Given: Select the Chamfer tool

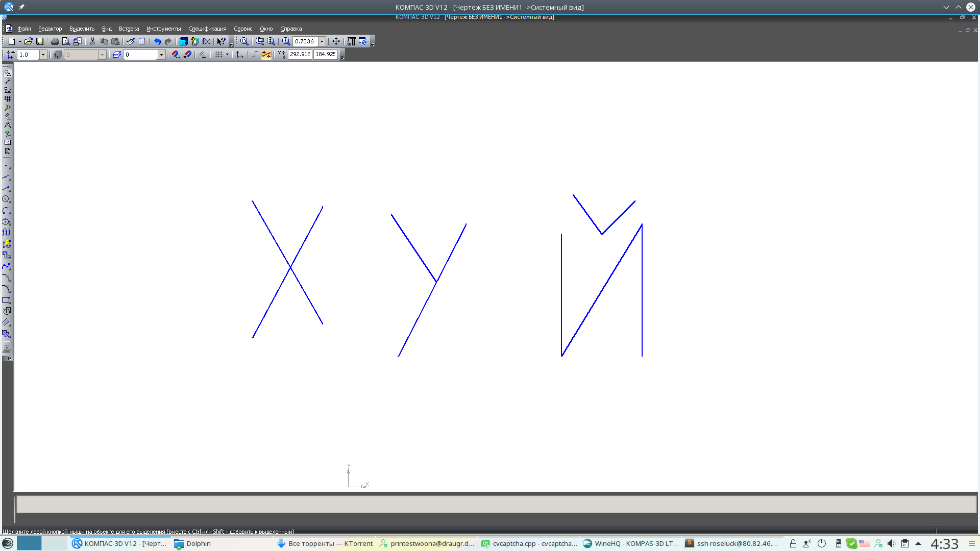Looking at the screenshot, I should (x=6, y=278).
